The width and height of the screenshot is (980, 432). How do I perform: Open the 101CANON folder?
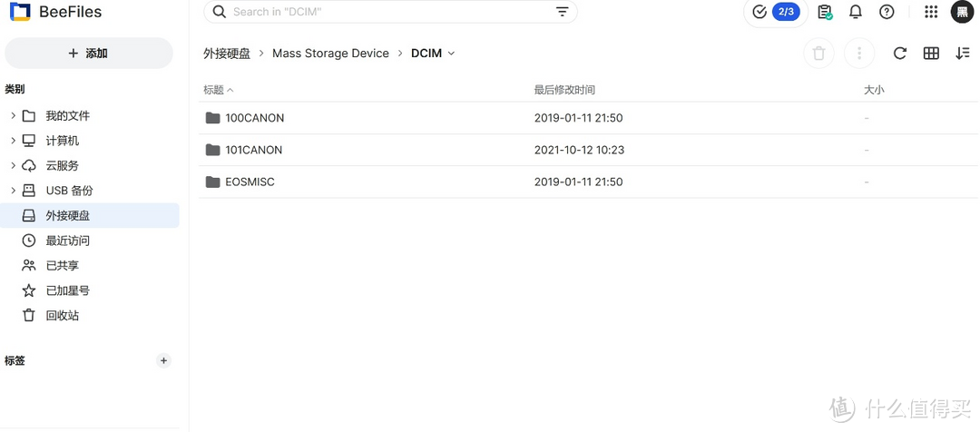(253, 150)
